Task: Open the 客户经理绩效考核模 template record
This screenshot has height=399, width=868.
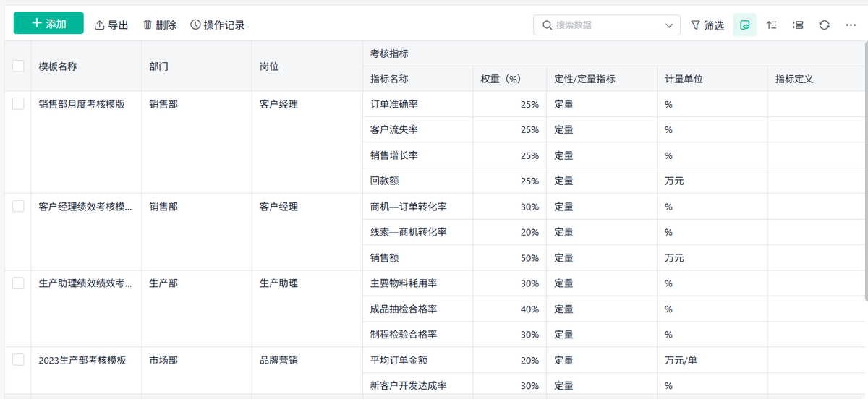Action: pos(85,207)
